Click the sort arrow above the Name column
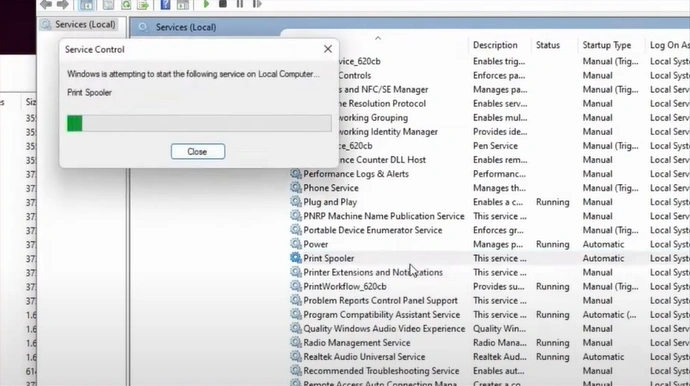 click(x=378, y=38)
